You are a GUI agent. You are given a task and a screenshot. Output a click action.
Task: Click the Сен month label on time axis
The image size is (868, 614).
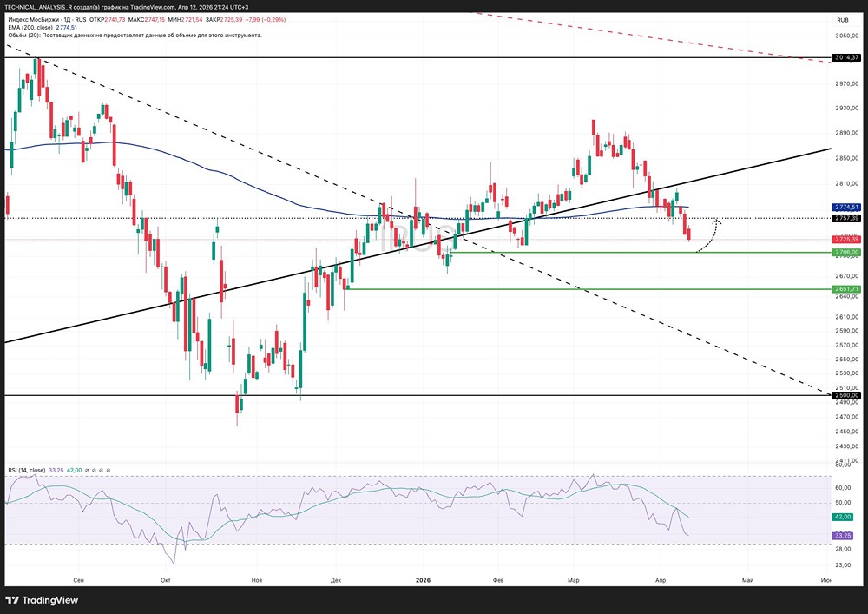(79, 580)
